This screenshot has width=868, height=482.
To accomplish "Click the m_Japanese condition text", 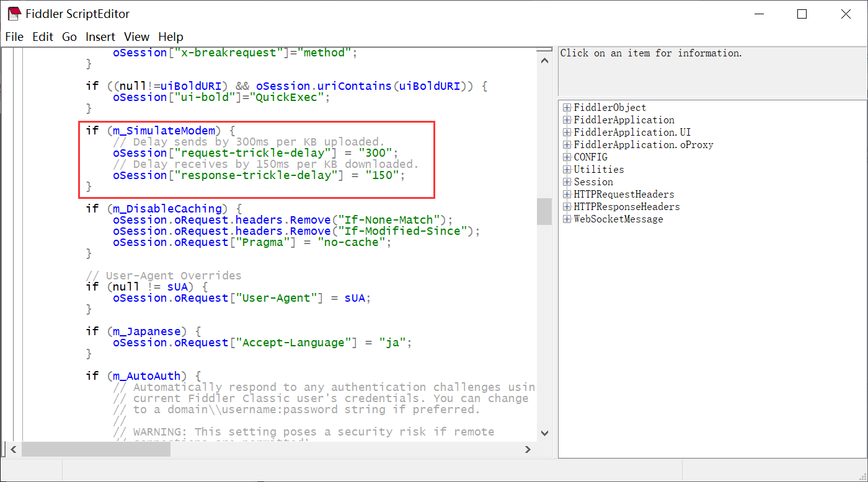I will (x=147, y=331).
